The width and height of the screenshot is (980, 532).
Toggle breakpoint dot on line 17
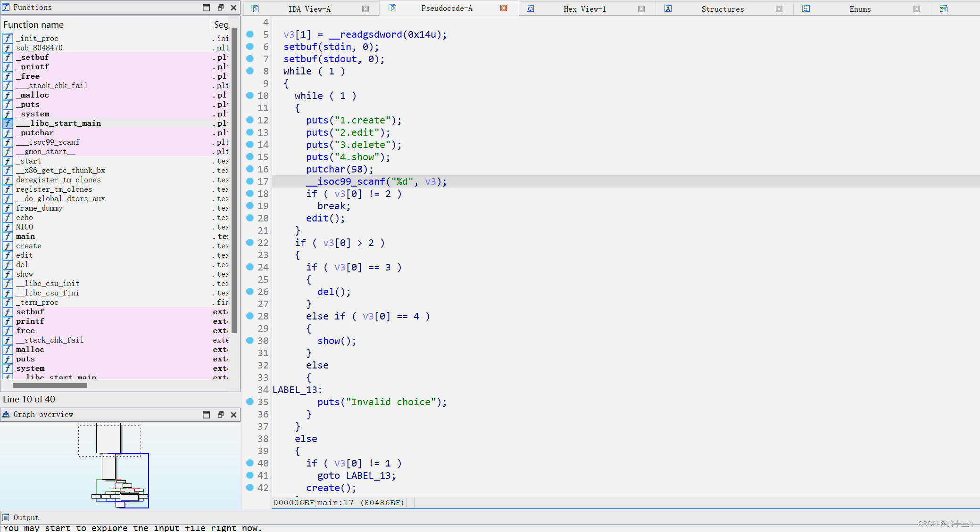pos(250,181)
